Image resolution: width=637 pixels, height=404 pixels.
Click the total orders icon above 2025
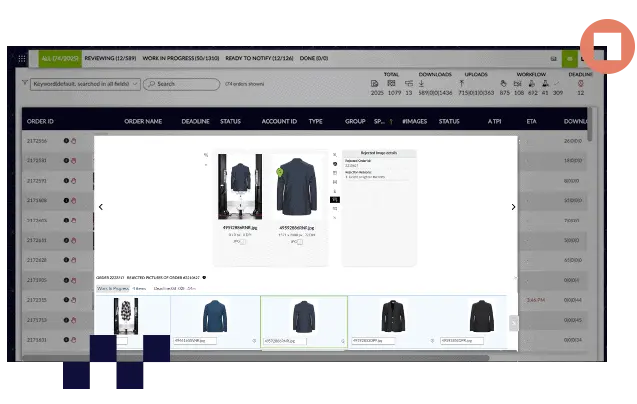[375, 83]
